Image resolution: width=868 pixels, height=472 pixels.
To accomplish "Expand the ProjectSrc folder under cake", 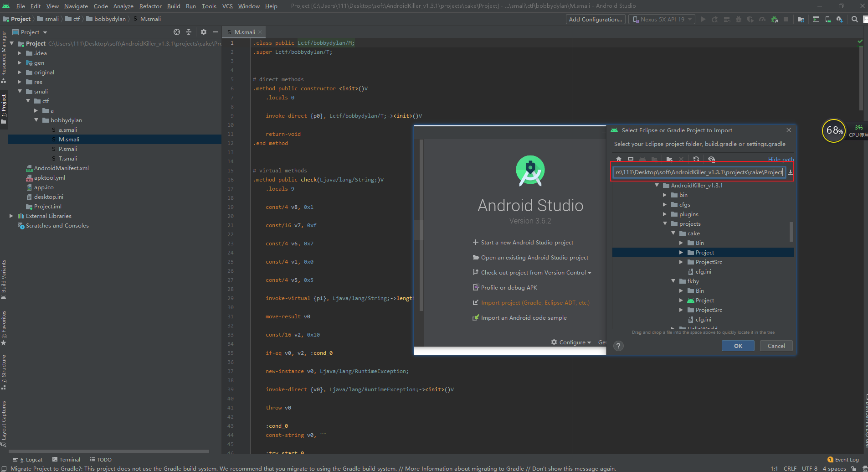I will click(681, 262).
